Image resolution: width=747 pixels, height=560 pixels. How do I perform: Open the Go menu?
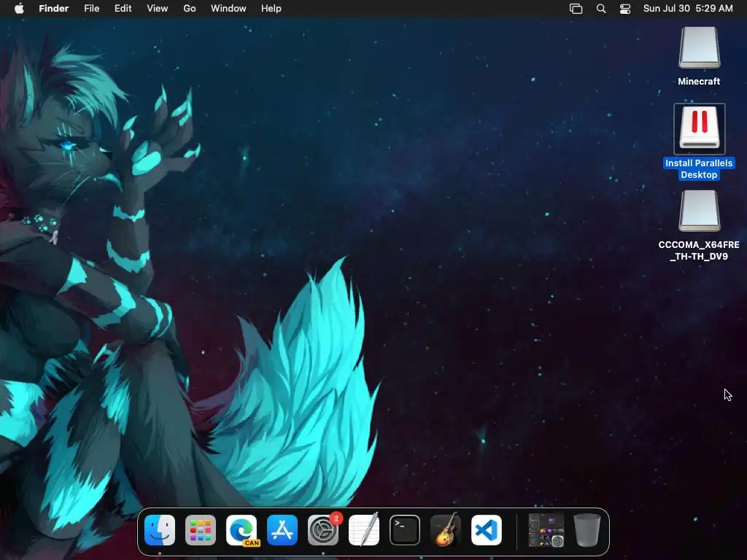click(x=190, y=9)
